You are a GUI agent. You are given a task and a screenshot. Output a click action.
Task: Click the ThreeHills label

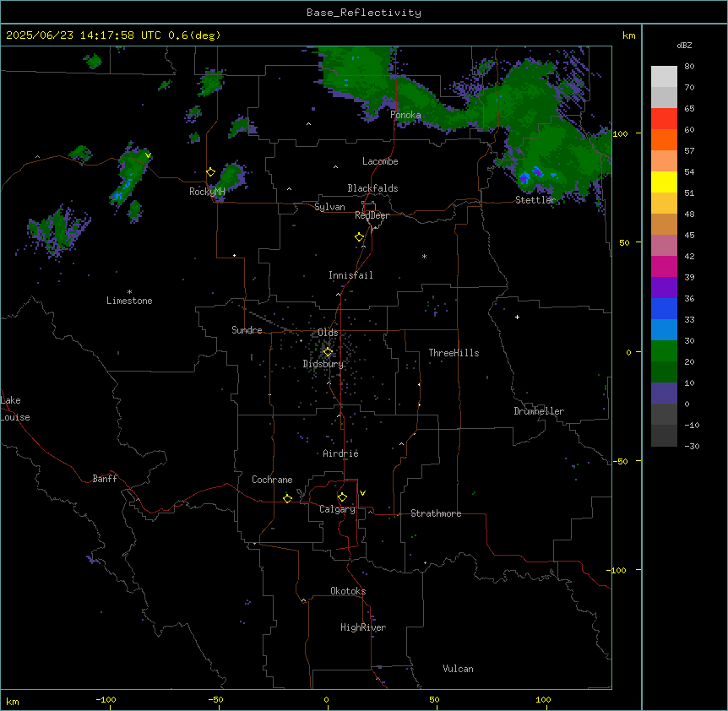(454, 353)
